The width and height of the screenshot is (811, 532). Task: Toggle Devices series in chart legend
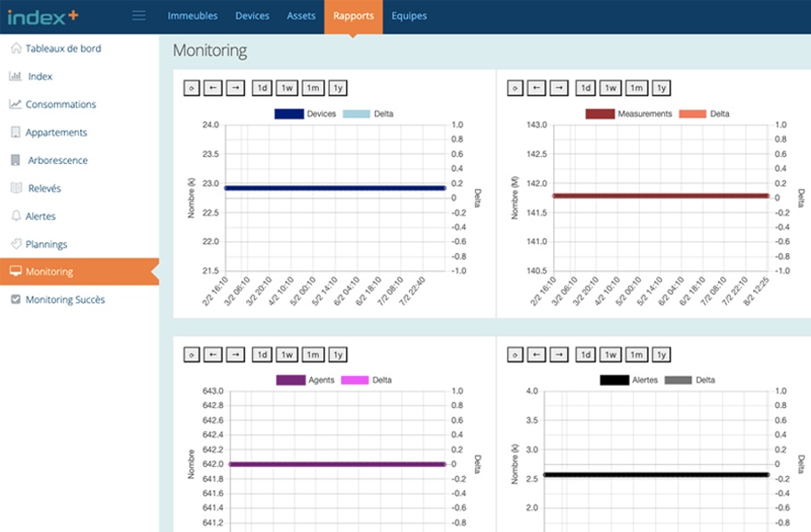[289, 114]
